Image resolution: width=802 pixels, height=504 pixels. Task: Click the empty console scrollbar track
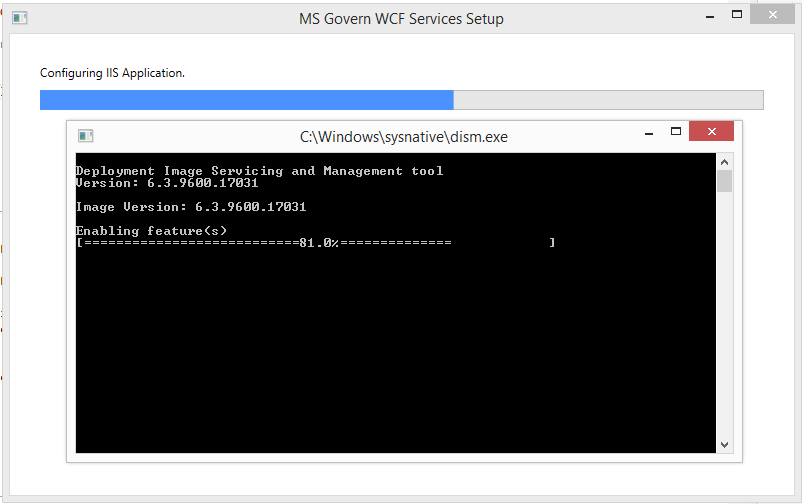pyautogui.click(x=725, y=320)
